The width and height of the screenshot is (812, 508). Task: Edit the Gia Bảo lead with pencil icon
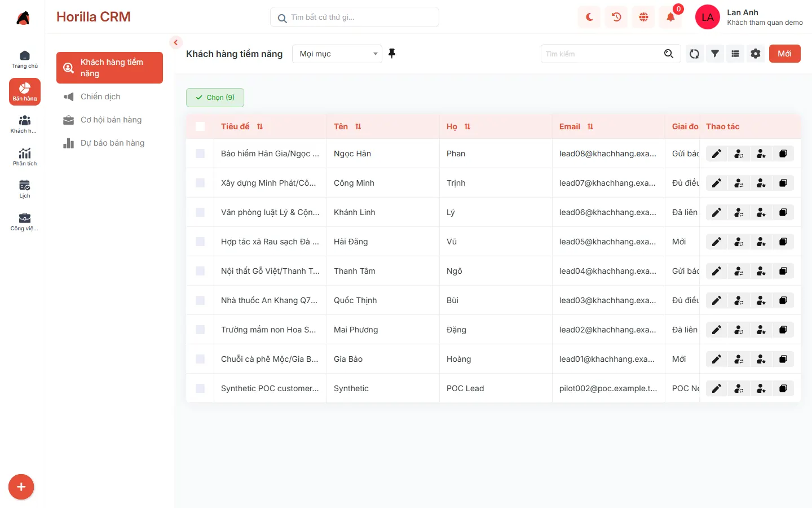(x=717, y=359)
